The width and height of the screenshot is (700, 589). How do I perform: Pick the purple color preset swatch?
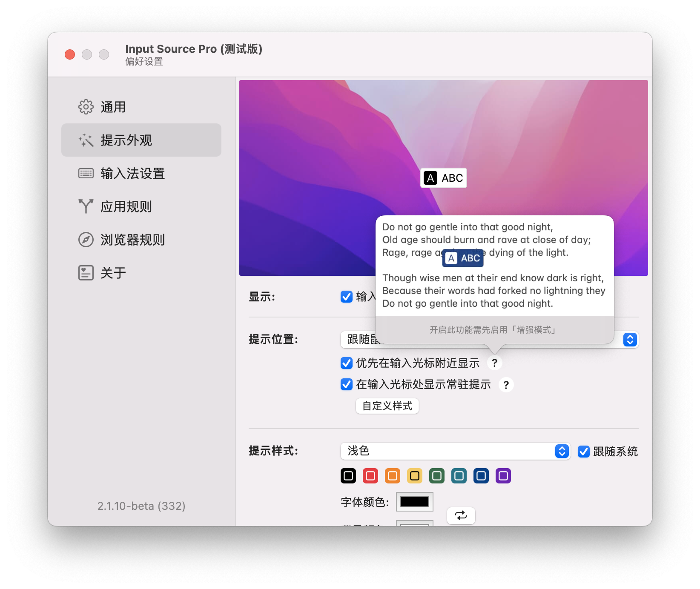point(503,476)
